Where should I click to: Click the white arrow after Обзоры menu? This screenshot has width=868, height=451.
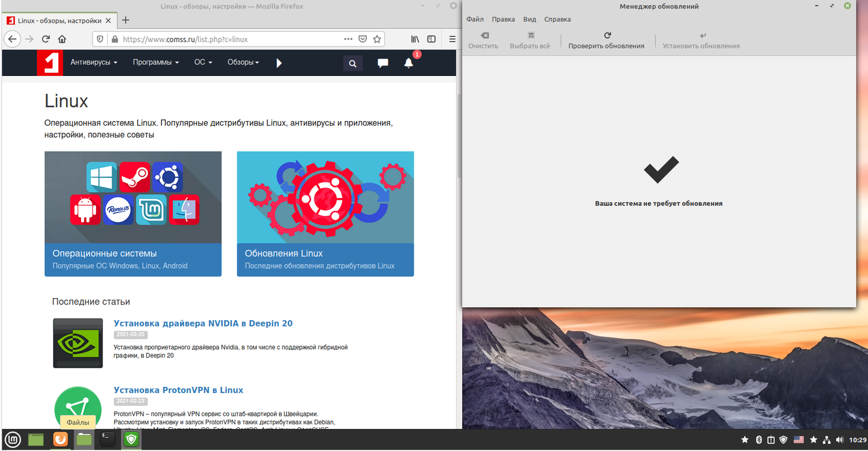click(x=279, y=63)
